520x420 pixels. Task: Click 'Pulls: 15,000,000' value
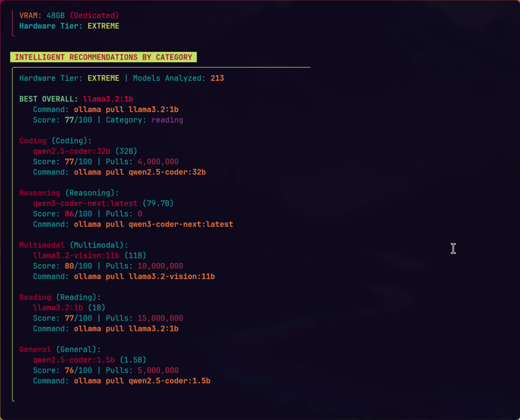point(144,318)
